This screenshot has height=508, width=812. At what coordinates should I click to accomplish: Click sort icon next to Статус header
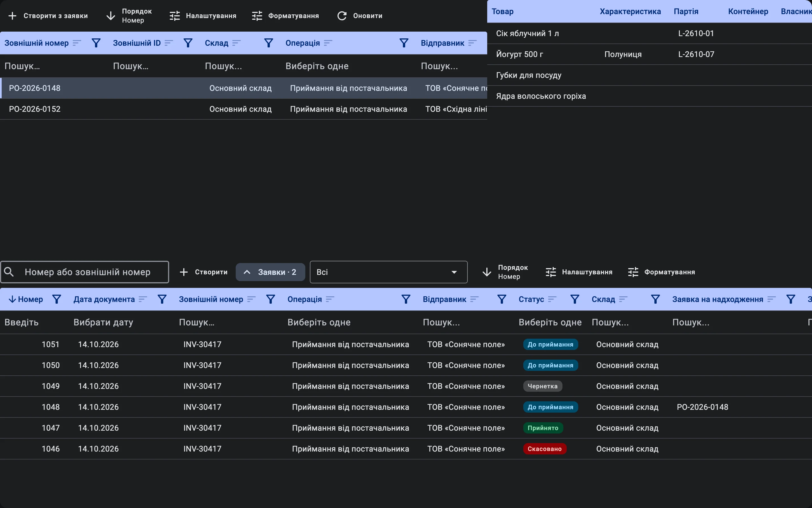pyautogui.click(x=552, y=299)
